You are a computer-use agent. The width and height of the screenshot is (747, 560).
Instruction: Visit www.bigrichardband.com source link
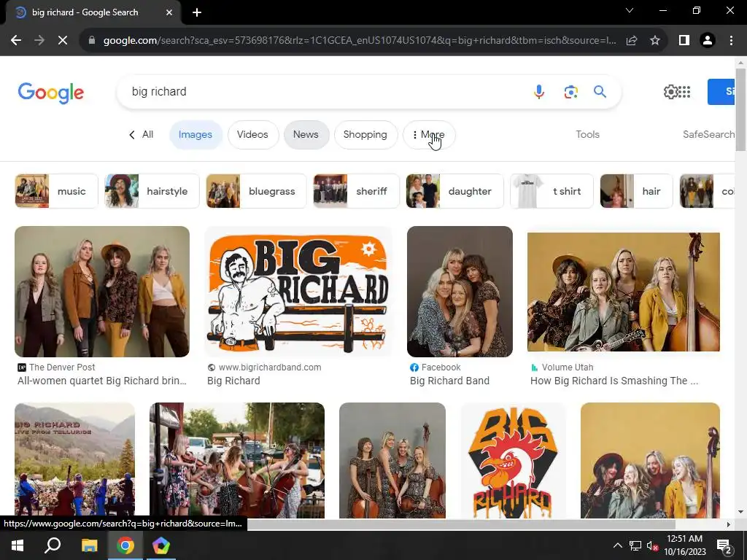tap(270, 367)
